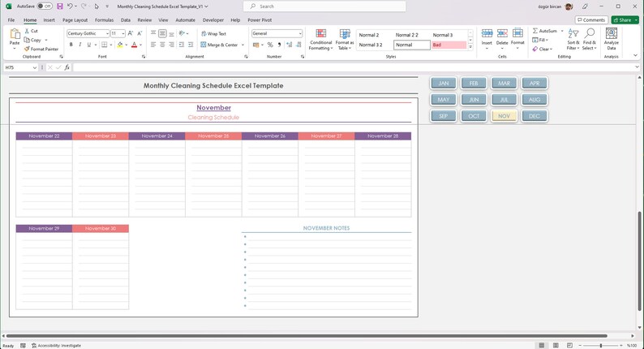Set middle vertical alignment
Image resolution: width=644 pixels, height=349 pixels.
pos(162,33)
